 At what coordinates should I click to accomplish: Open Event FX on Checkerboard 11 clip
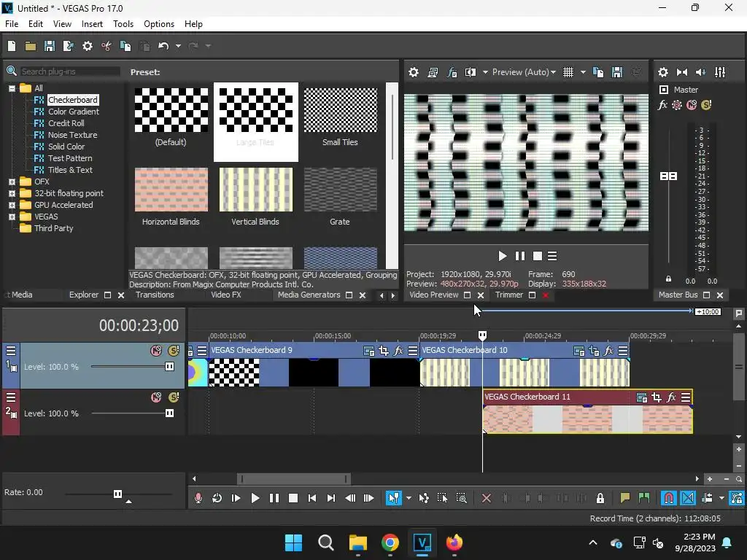(x=671, y=397)
